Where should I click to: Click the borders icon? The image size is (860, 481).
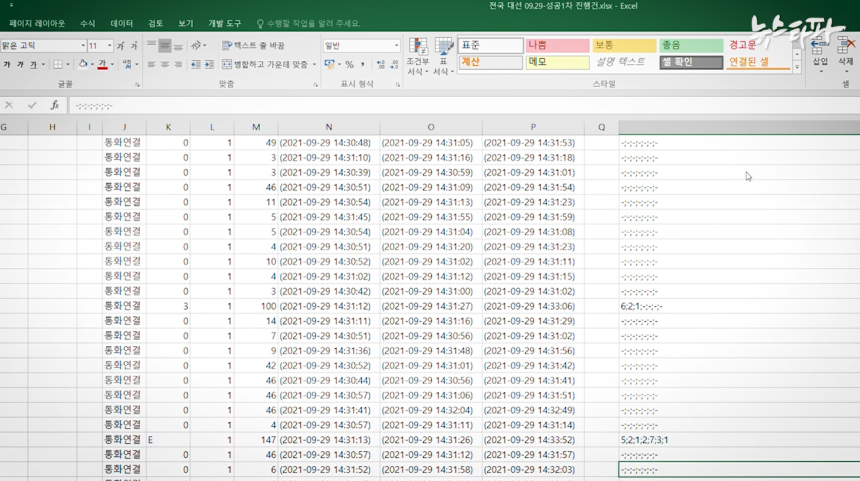(x=58, y=64)
